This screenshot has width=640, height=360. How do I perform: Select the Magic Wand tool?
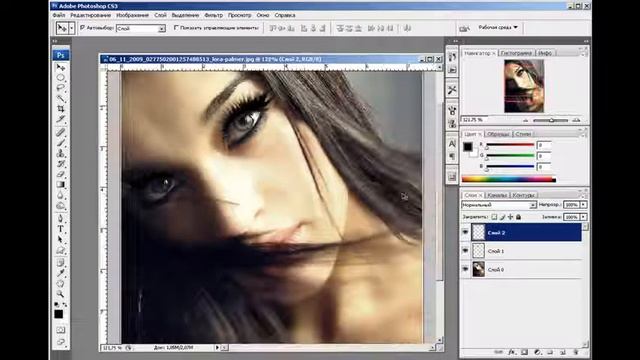[x=60, y=98]
